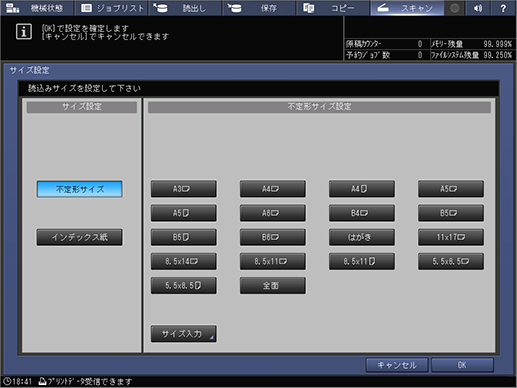Choose 8.5x11 landscape size
Viewport: 517px width, 388px height.
273,261
